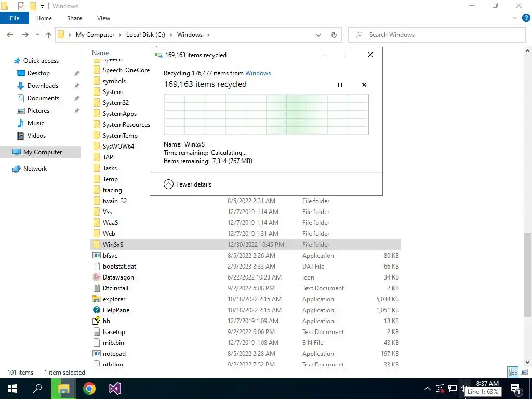Open the View ribbon tab
The height and width of the screenshot is (399, 532).
103,18
